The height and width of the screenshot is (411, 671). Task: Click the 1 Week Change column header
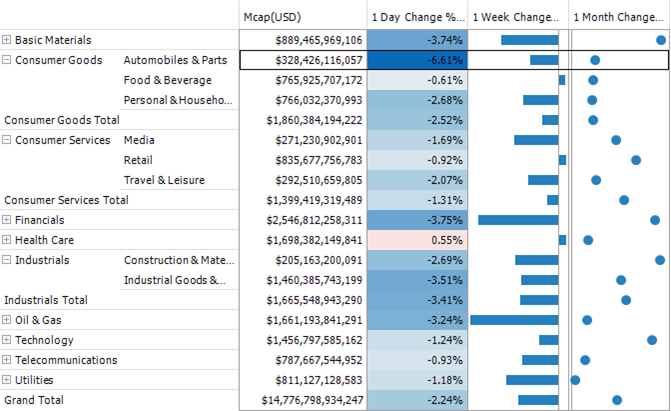516,17
